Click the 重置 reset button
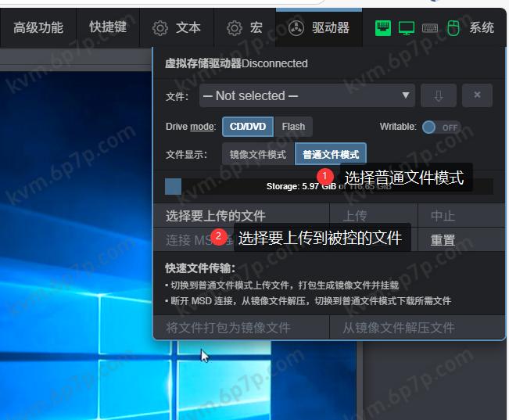 point(443,240)
